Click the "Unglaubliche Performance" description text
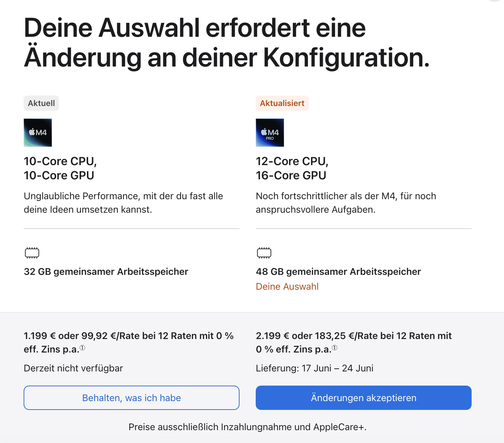The image size is (504, 443). (123, 203)
